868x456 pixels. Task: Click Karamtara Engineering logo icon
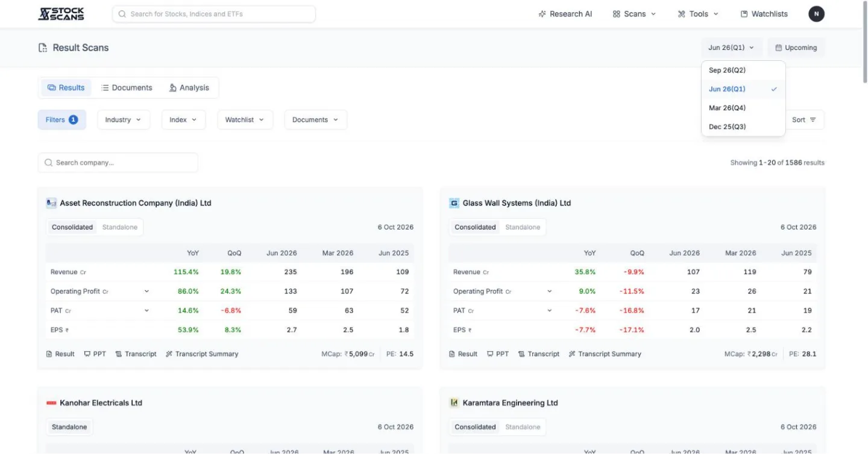454,403
